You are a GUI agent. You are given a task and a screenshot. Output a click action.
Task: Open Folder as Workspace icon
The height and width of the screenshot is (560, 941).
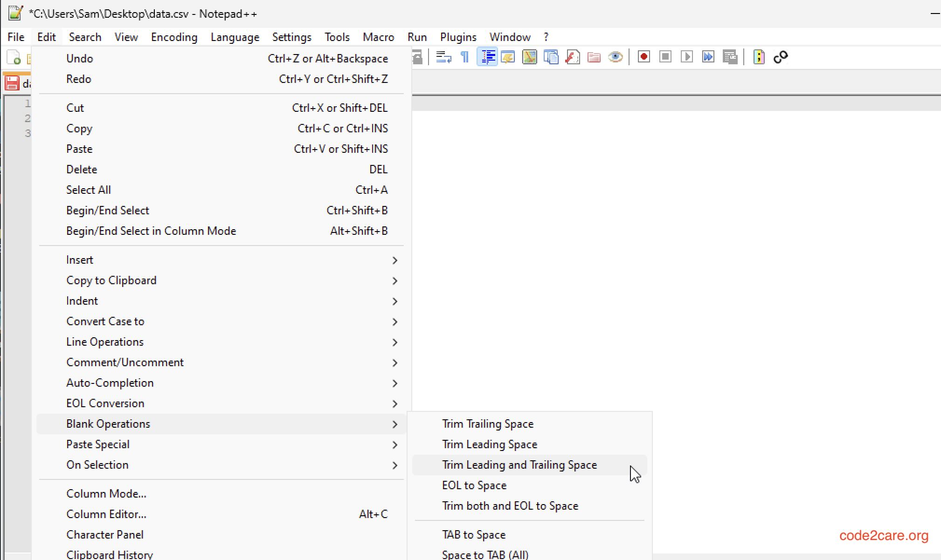[x=594, y=56]
